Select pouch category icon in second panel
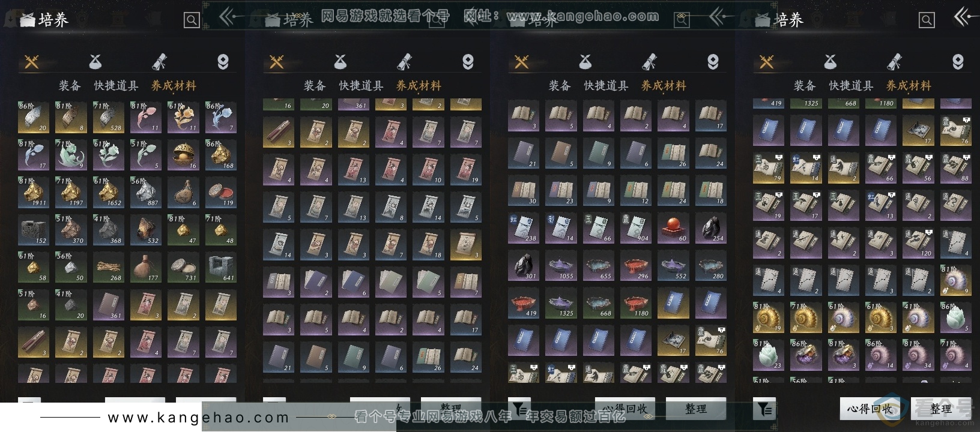Viewport: 980px width, 432px height. [x=340, y=61]
